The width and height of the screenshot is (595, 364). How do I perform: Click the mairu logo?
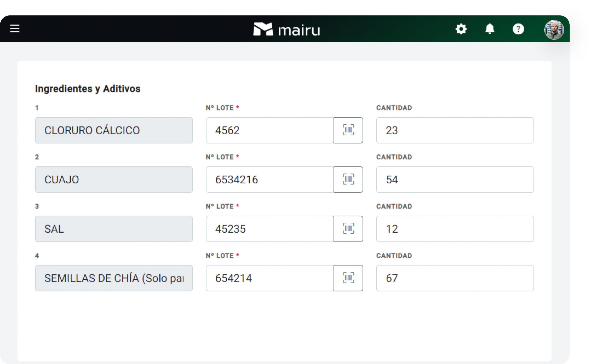pos(286,30)
